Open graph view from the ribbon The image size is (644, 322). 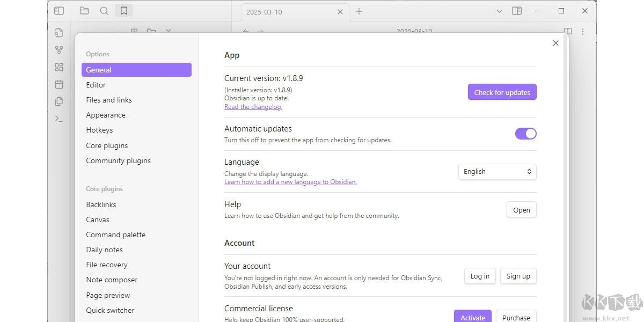tap(59, 50)
